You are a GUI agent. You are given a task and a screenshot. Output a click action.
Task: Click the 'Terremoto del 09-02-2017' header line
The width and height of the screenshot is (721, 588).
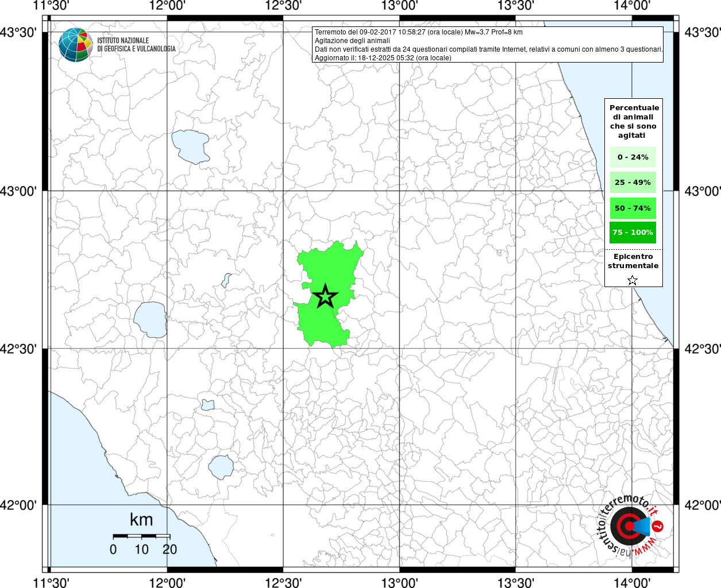pyautogui.click(x=419, y=32)
